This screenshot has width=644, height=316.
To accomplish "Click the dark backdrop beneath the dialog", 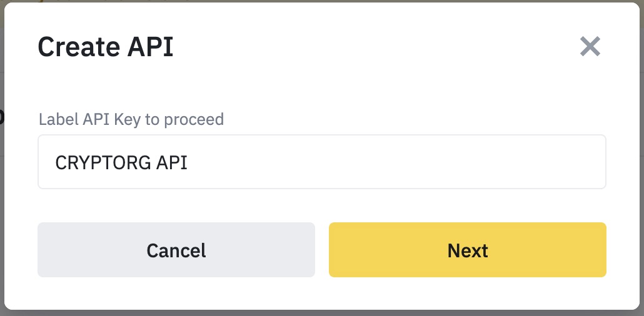I will click(322, 313).
